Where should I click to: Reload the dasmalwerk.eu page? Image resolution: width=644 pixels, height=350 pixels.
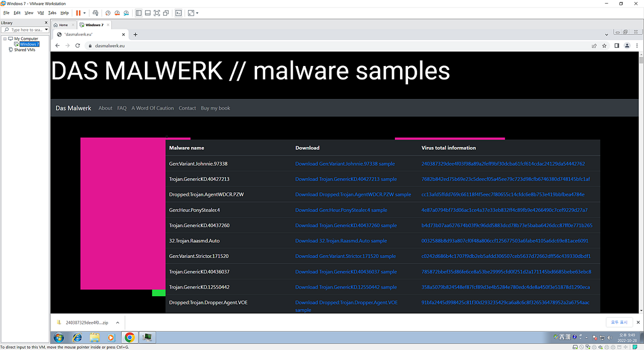[x=77, y=45]
